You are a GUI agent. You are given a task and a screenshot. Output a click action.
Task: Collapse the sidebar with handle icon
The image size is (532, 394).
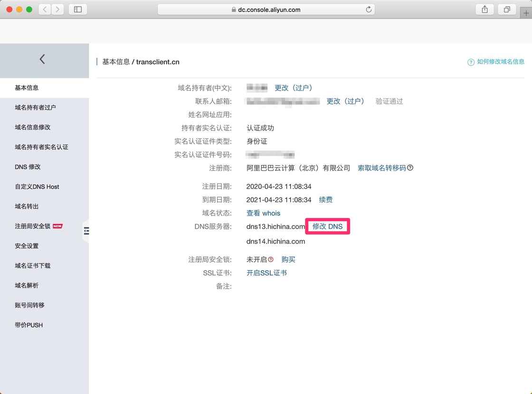coord(86,231)
